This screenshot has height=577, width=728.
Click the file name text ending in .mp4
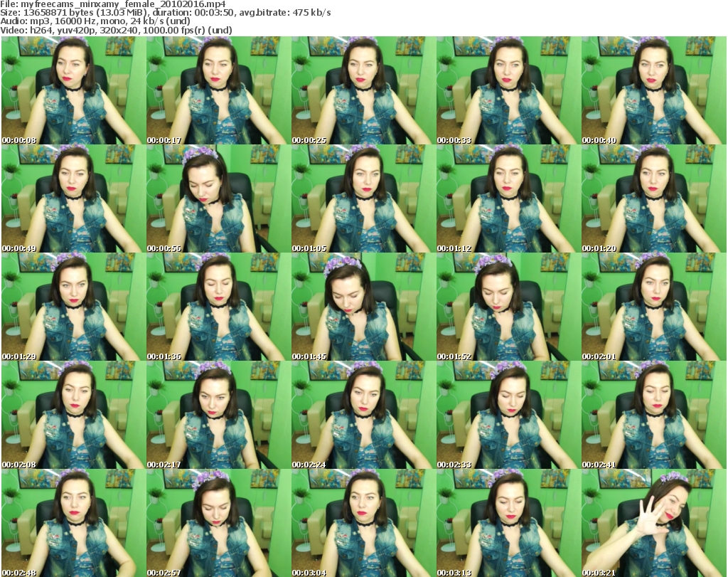coord(123,4)
